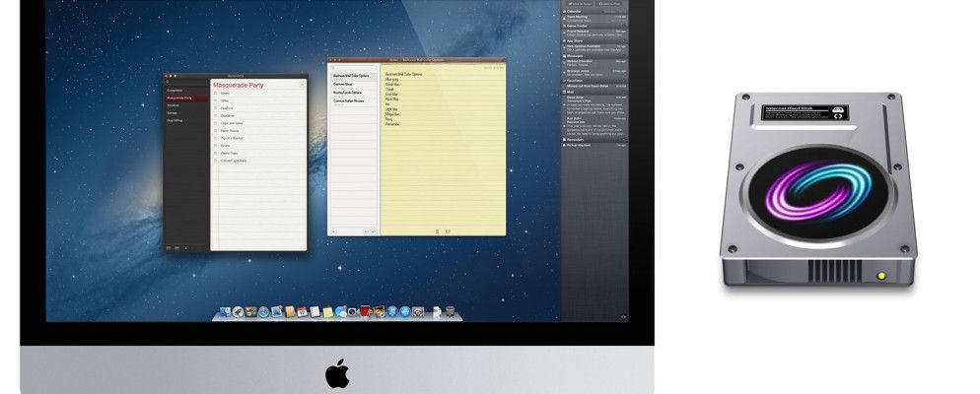Select Completed list in Reminders sidebar
This screenshot has width=980, height=394.
click(186, 91)
